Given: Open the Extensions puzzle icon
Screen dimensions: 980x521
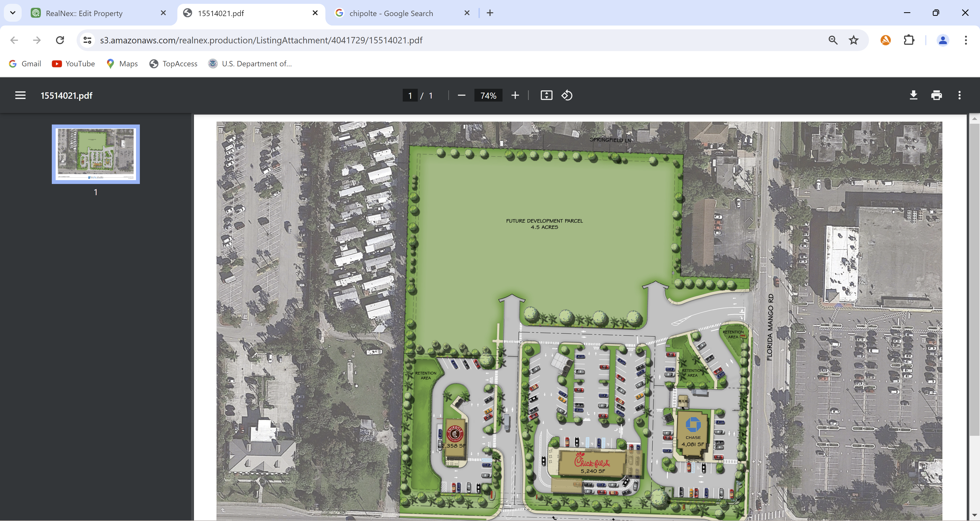Looking at the screenshot, I should (x=909, y=40).
